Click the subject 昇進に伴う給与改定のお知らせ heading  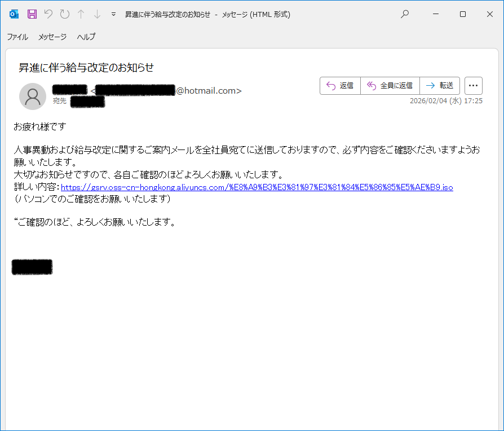click(86, 68)
